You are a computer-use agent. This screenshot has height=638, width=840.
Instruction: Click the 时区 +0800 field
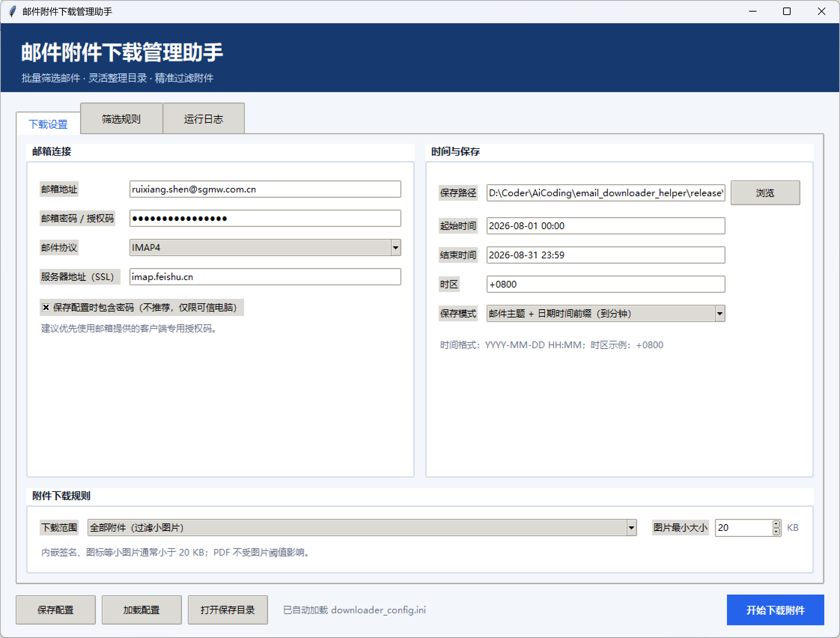(606, 285)
